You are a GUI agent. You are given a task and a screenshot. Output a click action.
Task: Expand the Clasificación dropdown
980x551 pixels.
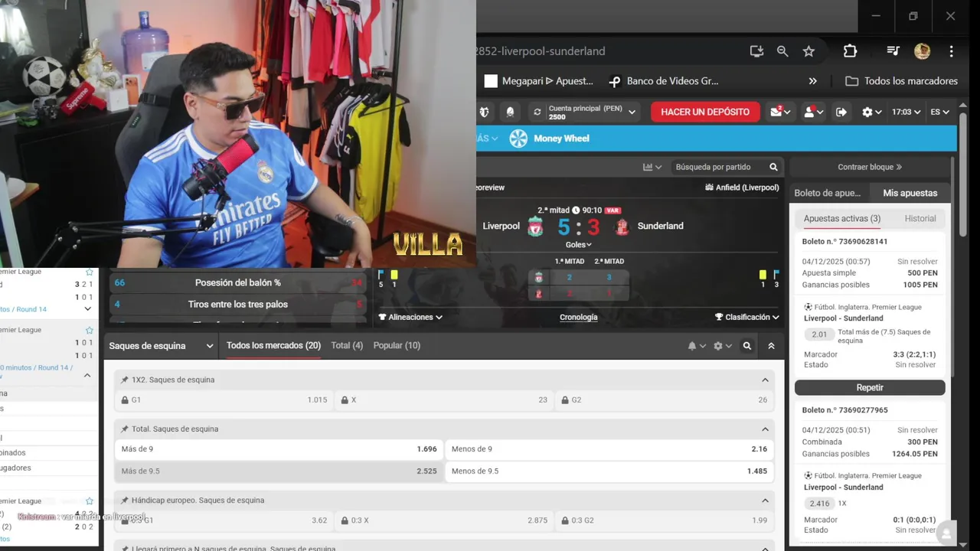[x=746, y=317]
